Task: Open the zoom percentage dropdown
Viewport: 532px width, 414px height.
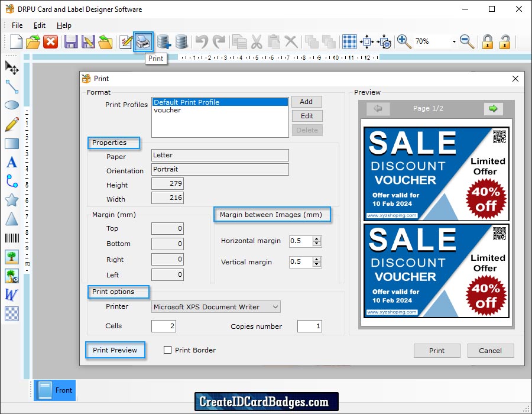Action: (453, 42)
